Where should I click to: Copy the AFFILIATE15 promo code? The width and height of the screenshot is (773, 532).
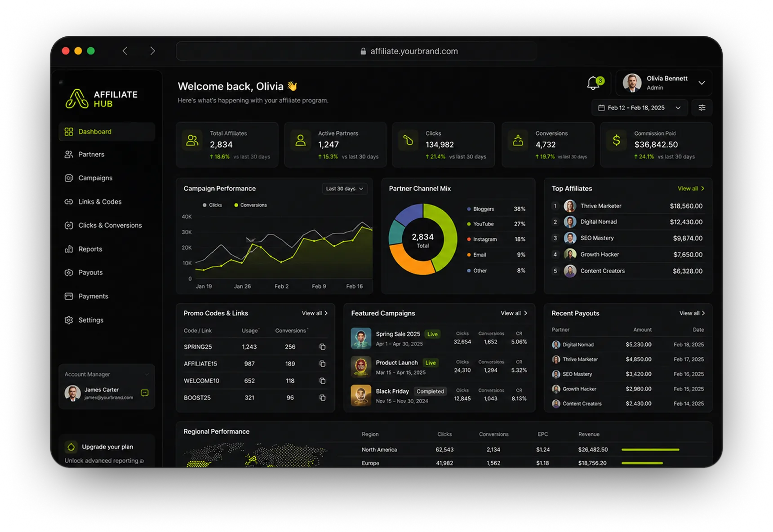[x=322, y=364]
